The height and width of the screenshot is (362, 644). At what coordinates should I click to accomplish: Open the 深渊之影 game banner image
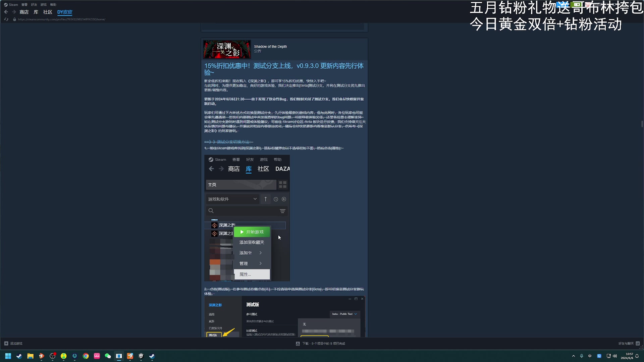(x=227, y=49)
